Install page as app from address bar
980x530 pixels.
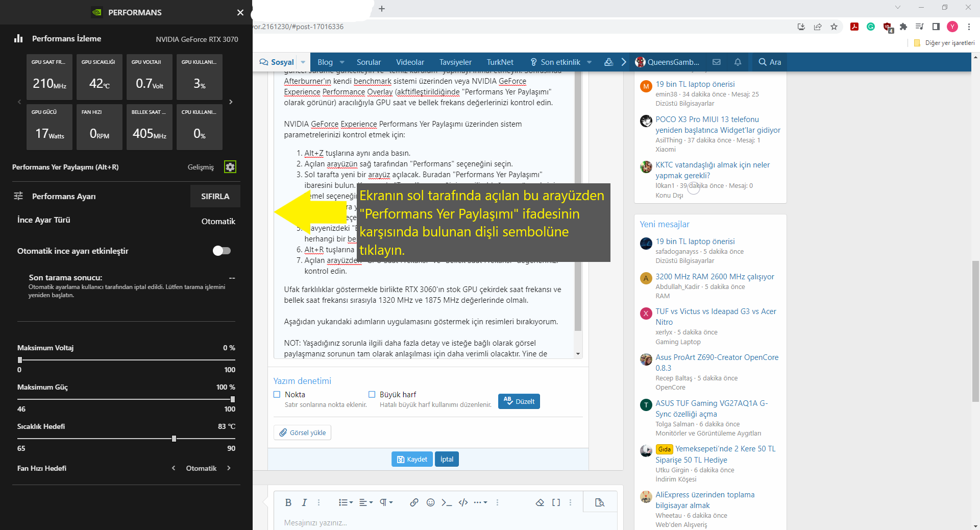pyautogui.click(x=801, y=27)
